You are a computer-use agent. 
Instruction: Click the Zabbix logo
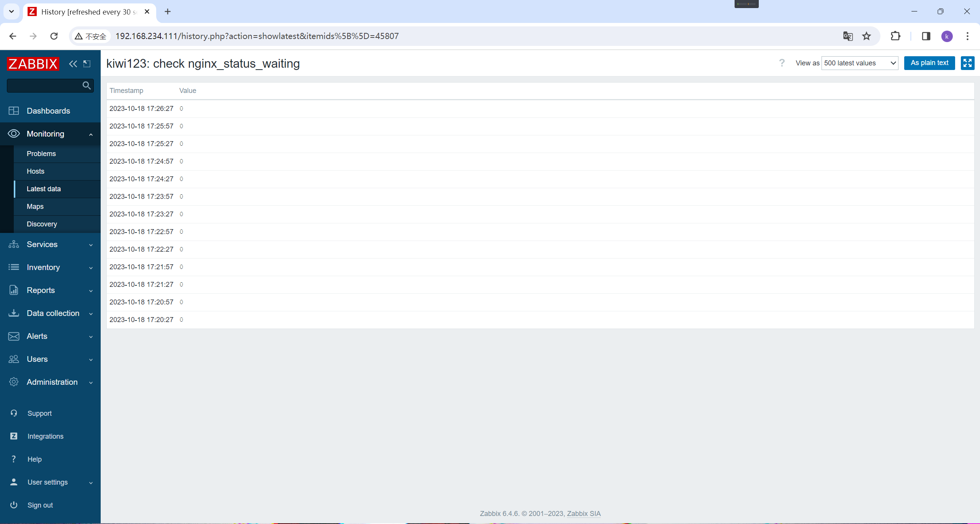[33, 64]
